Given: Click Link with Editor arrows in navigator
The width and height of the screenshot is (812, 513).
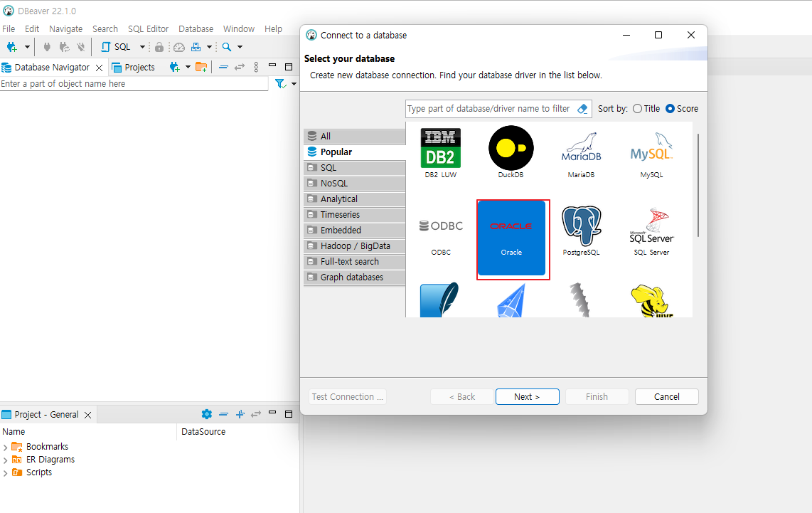Looking at the screenshot, I should 239,68.
